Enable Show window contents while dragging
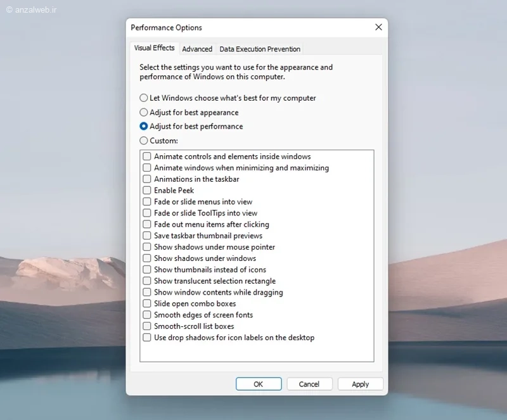 coord(147,293)
